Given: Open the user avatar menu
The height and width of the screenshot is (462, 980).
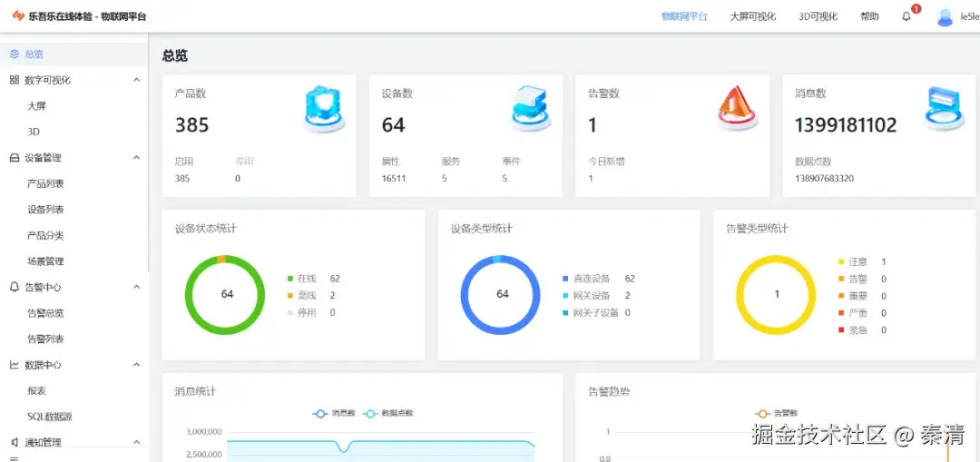Looking at the screenshot, I should point(945,17).
